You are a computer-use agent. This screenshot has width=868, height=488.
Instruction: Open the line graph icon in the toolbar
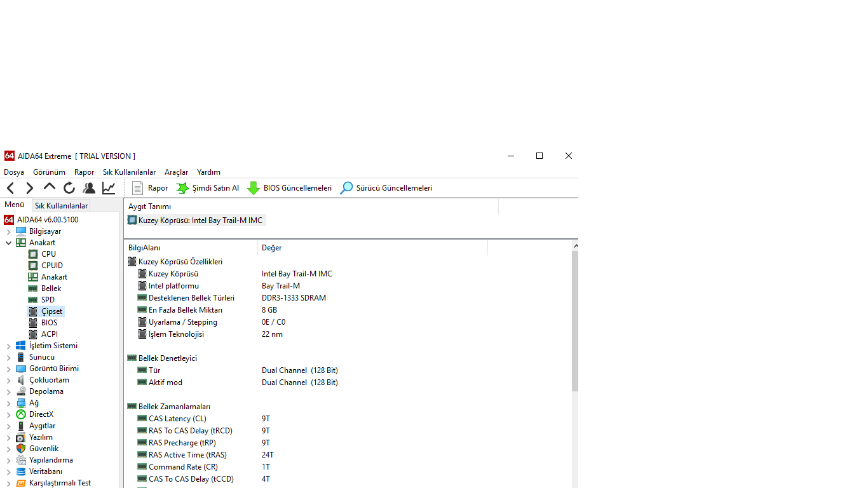109,188
